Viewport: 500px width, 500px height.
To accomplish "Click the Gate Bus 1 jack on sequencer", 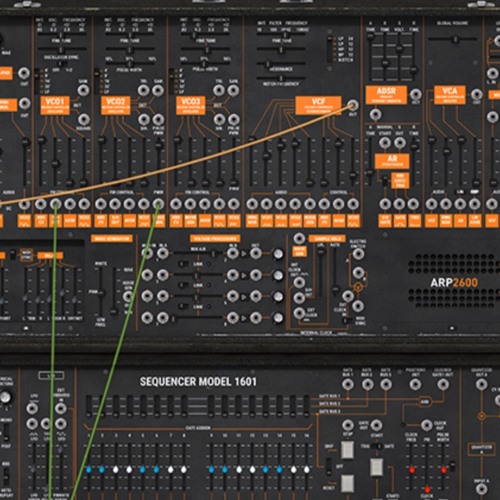I will [348, 384].
